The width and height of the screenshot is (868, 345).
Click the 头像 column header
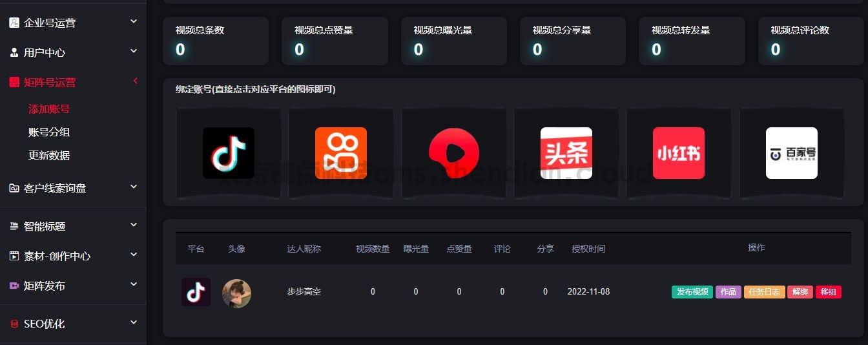(x=236, y=249)
